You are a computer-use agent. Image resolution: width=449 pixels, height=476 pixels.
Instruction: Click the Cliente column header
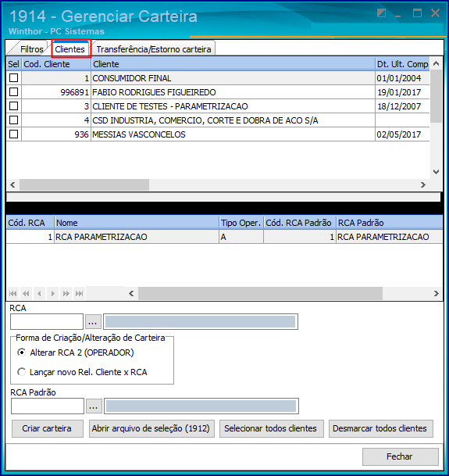point(233,64)
